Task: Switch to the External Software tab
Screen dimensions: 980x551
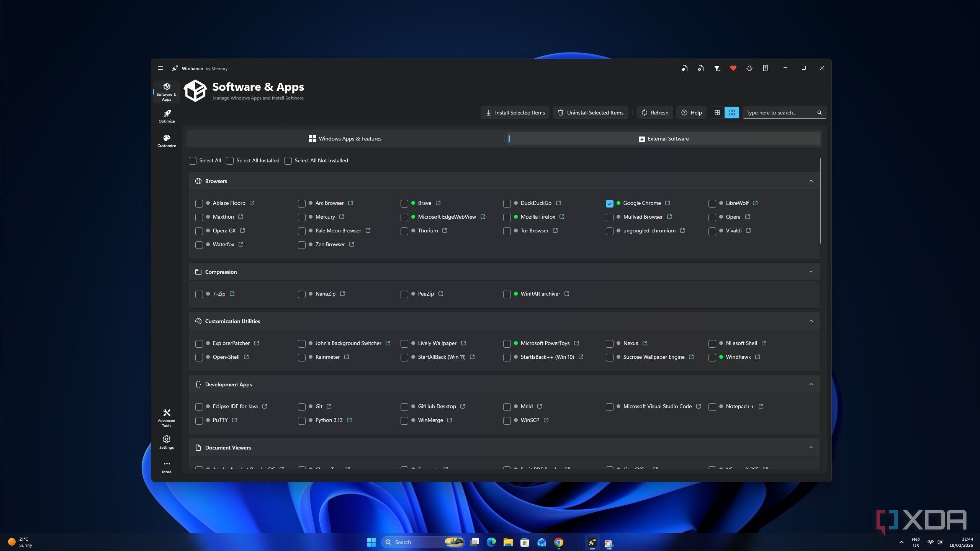Action: click(x=663, y=139)
